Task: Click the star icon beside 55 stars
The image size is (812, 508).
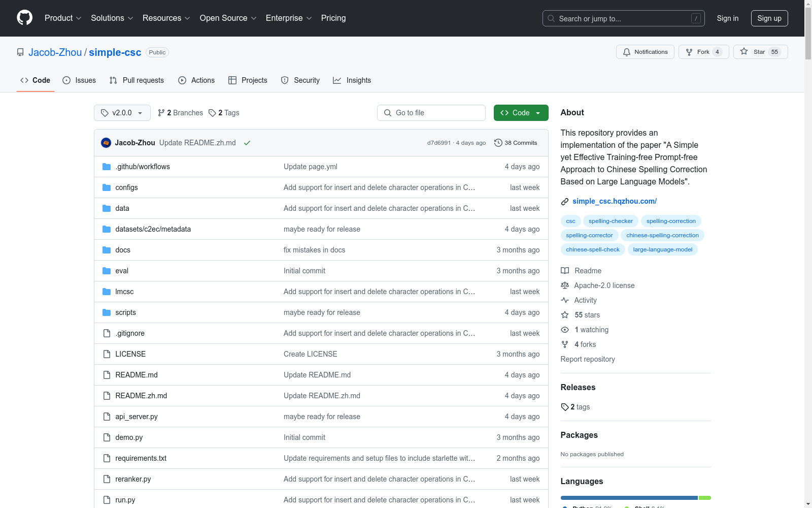Action: tap(565, 315)
